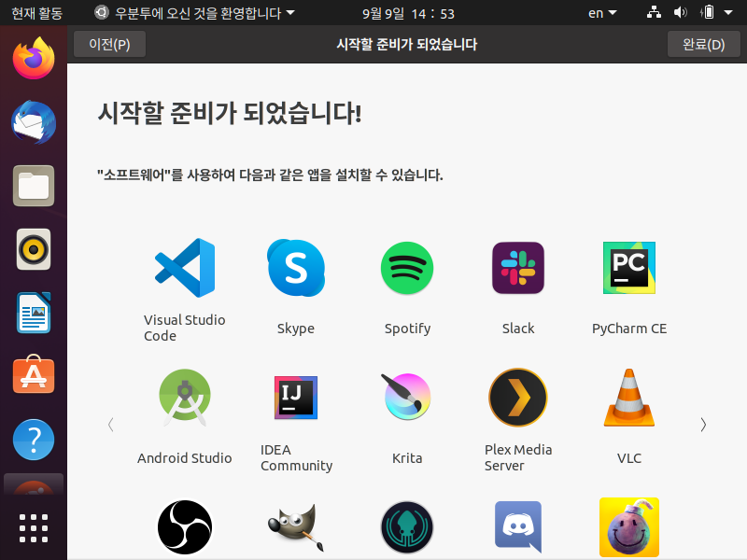Open the PyCharm CE app icon

tap(629, 268)
